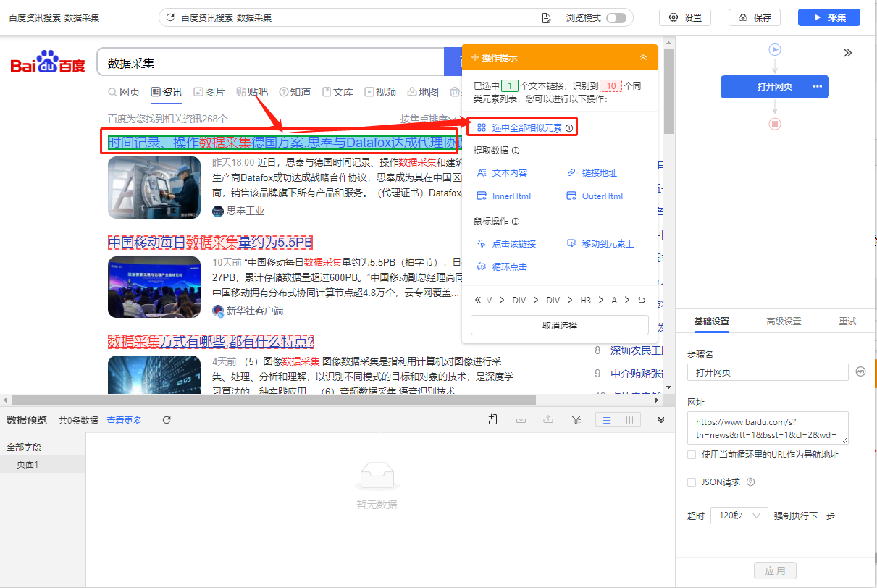Open the 按焦点排序 sort dropdown
Image resolution: width=877 pixels, height=588 pixels.
428,119
